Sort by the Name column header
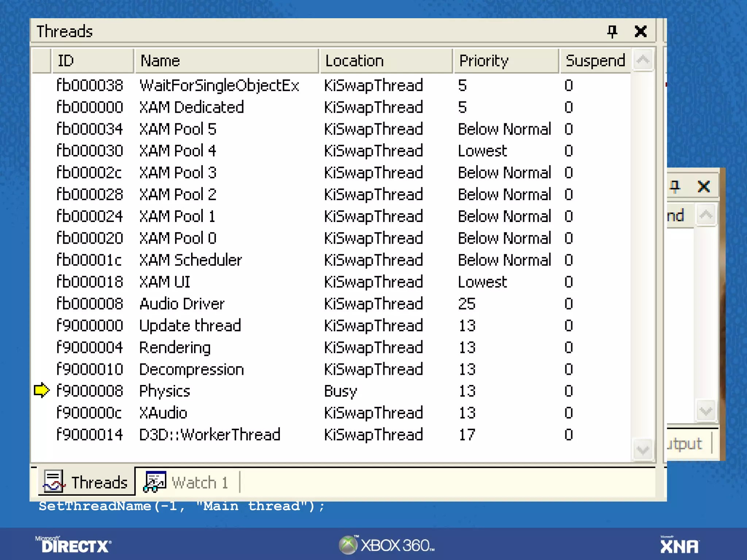The height and width of the screenshot is (560, 747). [x=226, y=61]
